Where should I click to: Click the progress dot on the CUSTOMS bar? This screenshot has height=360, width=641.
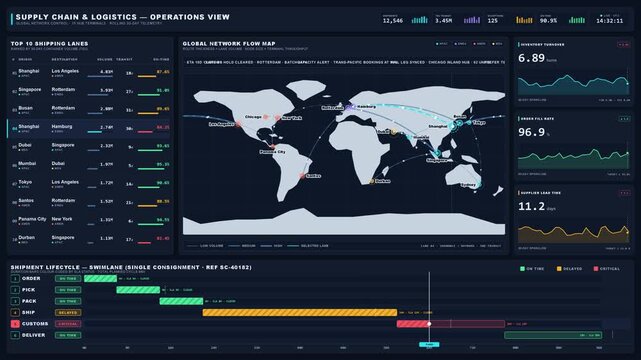(x=429, y=324)
